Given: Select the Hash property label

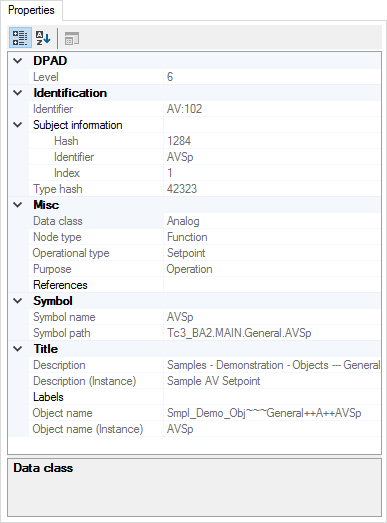Looking at the screenshot, I should pos(66,141).
